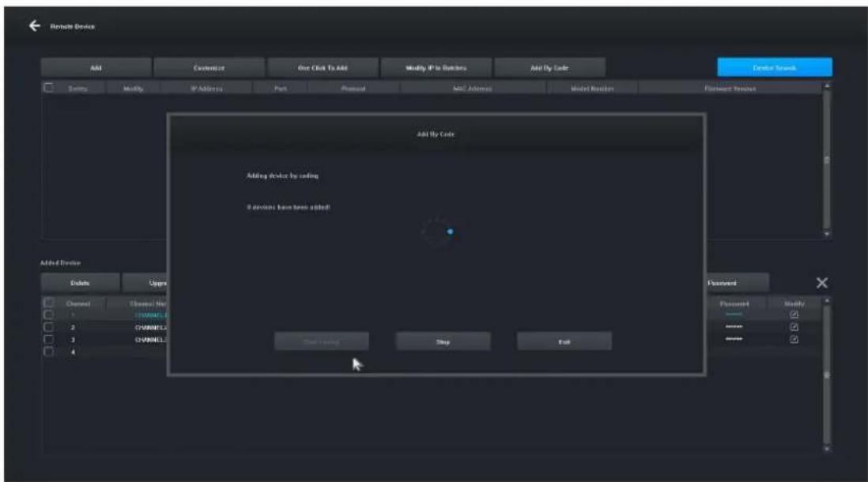Click Modify IP In Batches
Viewport: 868px width, 482px height.
[x=436, y=67]
